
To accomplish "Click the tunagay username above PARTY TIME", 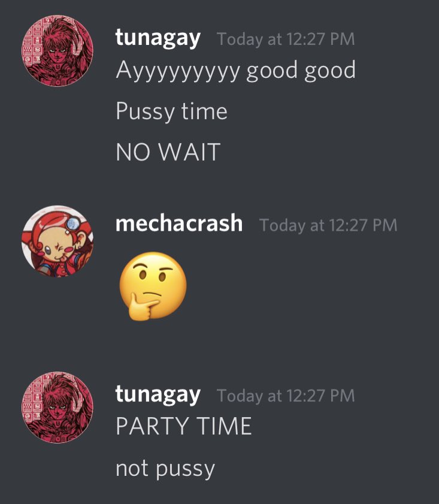I will tap(158, 396).
